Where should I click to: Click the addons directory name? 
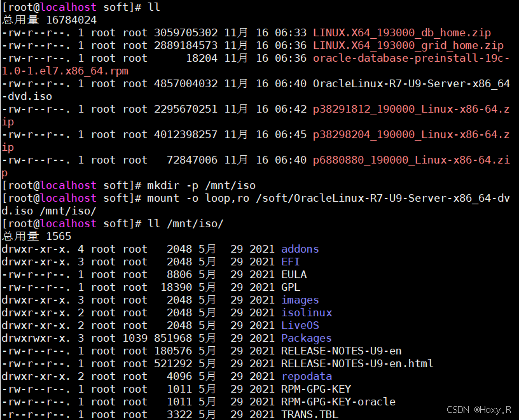click(300, 249)
